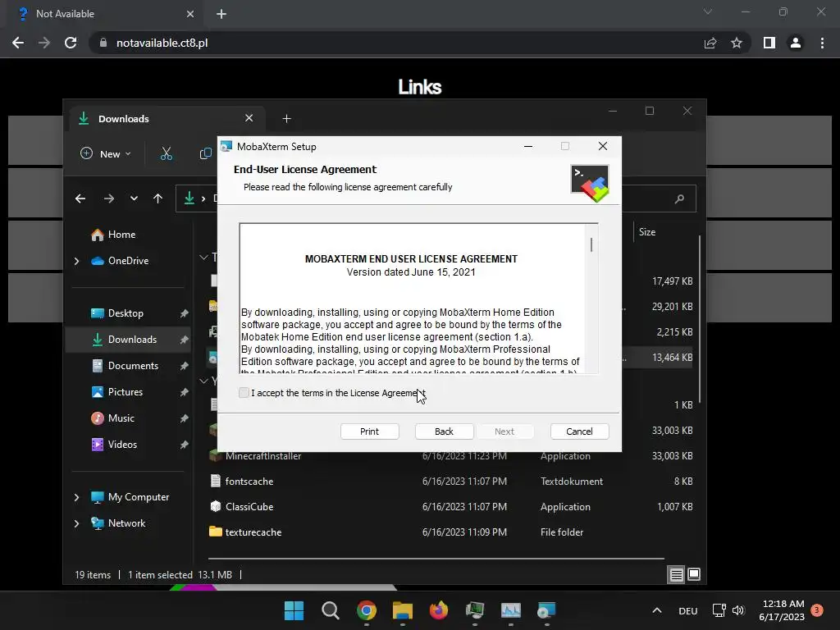Accept the license agreement checkbox
The image size is (840, 630).
[244, 393]
